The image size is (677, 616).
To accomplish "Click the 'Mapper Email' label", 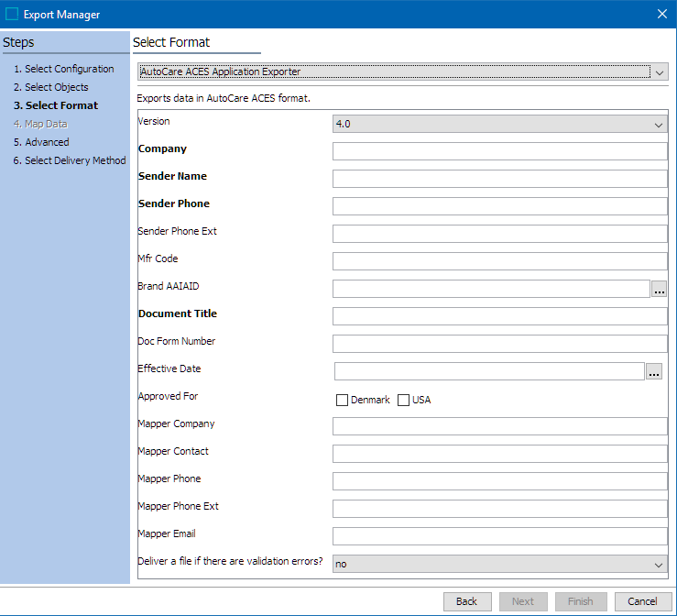I will [x=167, y=533].
